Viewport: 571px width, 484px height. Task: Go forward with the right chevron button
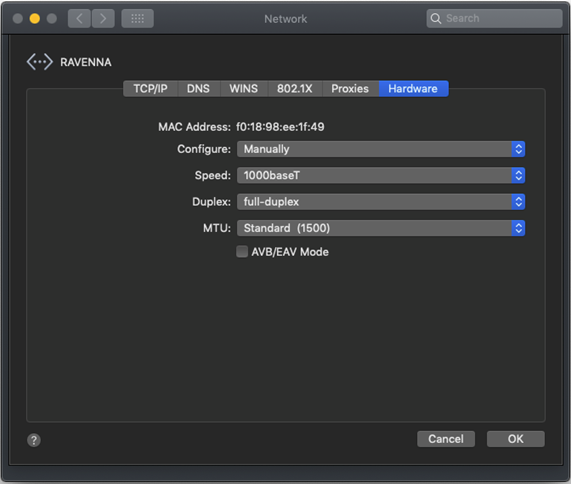coord(103,19)
